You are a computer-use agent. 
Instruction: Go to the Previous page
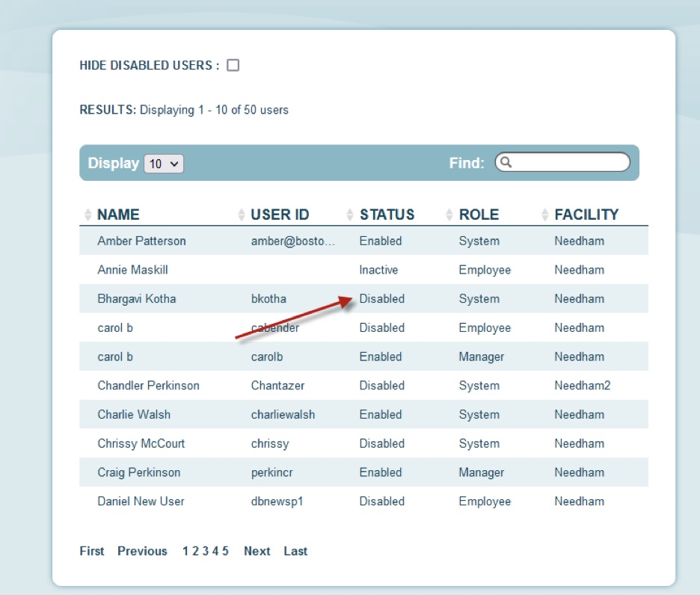point(142,551)
